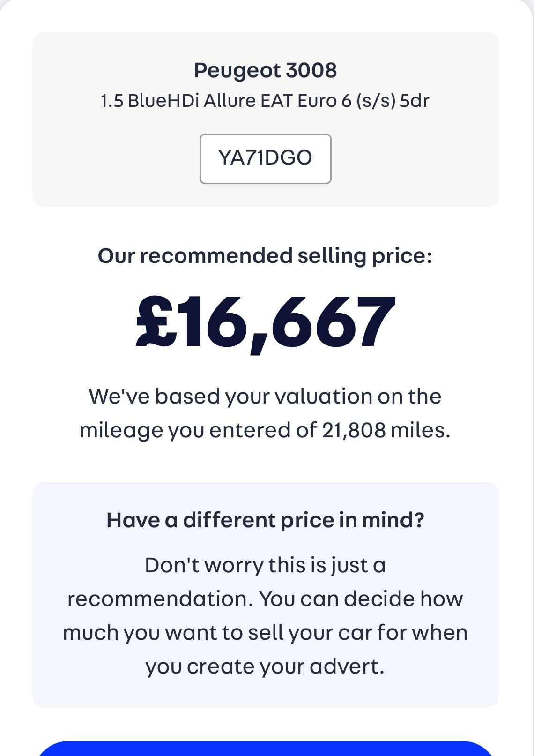Click the 'Our recommended selling price' heading
Image resolution: width=534 pixels, height=756 pixels.
[x=265, y=256]
